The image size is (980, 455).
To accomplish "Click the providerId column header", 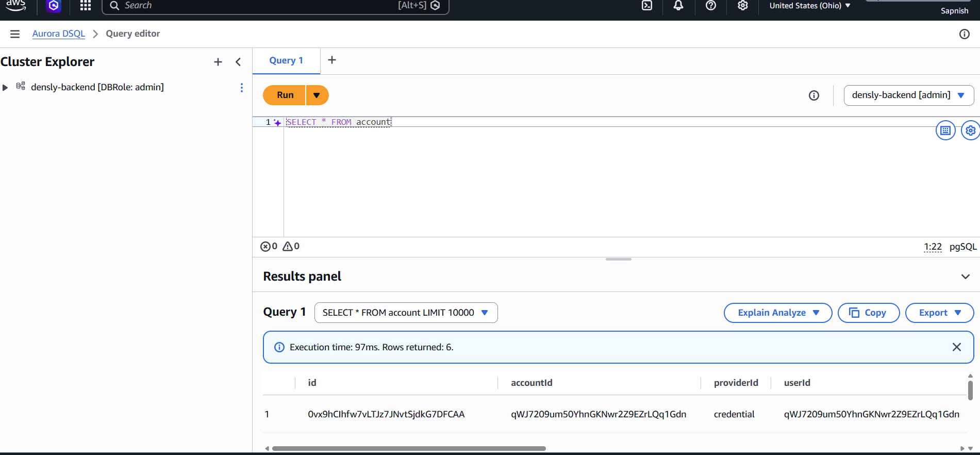I will coord(736,383).
